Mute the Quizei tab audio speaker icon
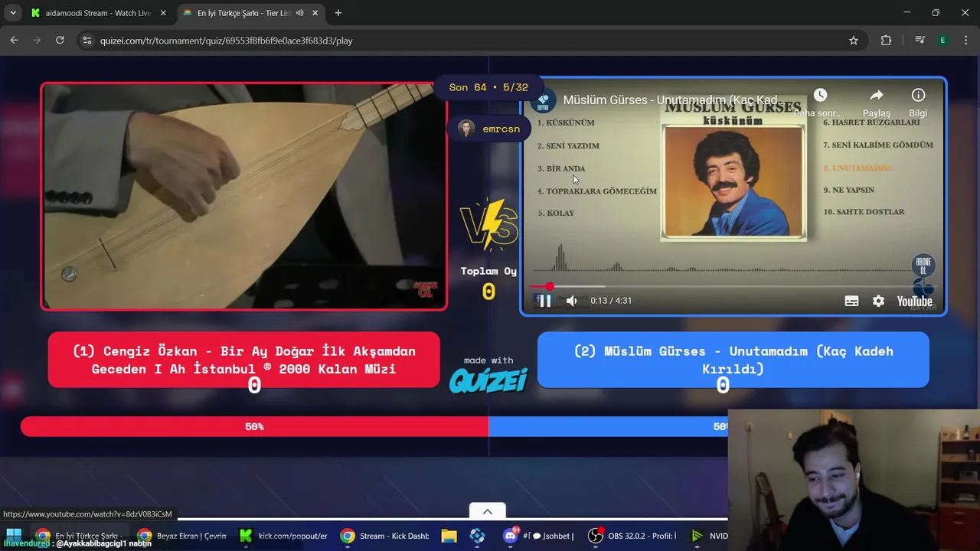Viewport: 980px width, 551px height. (x=300, y=13)
